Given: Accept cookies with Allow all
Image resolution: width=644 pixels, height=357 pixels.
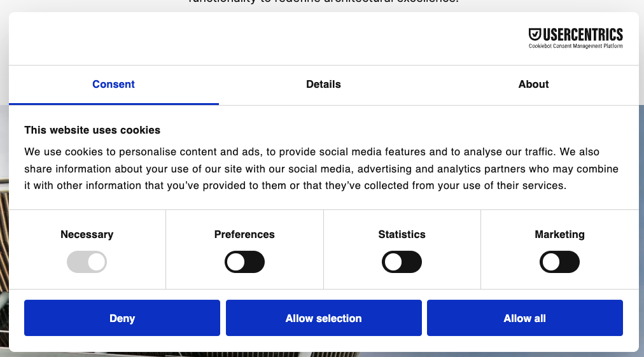Looking at the screenshot, I should click(x=524, y=318).
